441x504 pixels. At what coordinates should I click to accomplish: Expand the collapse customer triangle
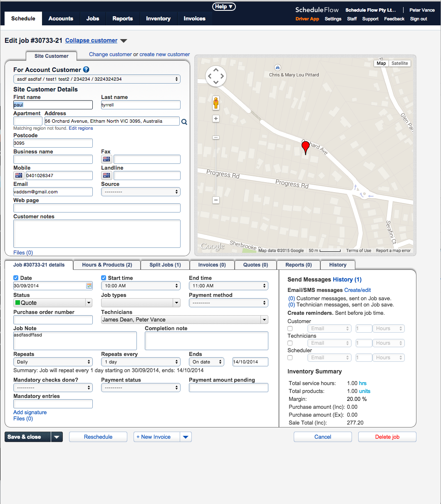[124, 41]
